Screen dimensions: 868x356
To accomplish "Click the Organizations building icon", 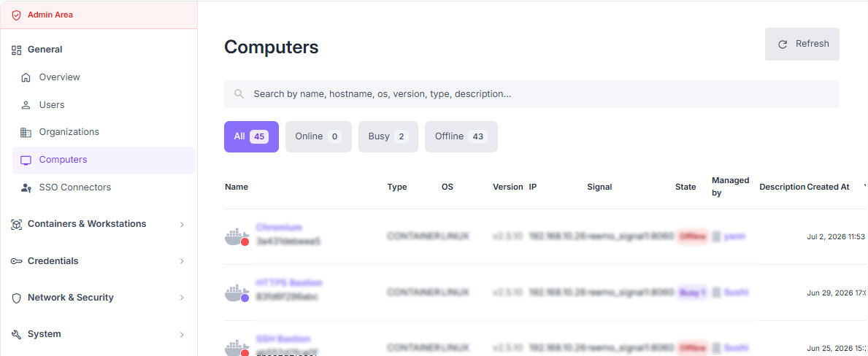I will click(x=26, y=132).
